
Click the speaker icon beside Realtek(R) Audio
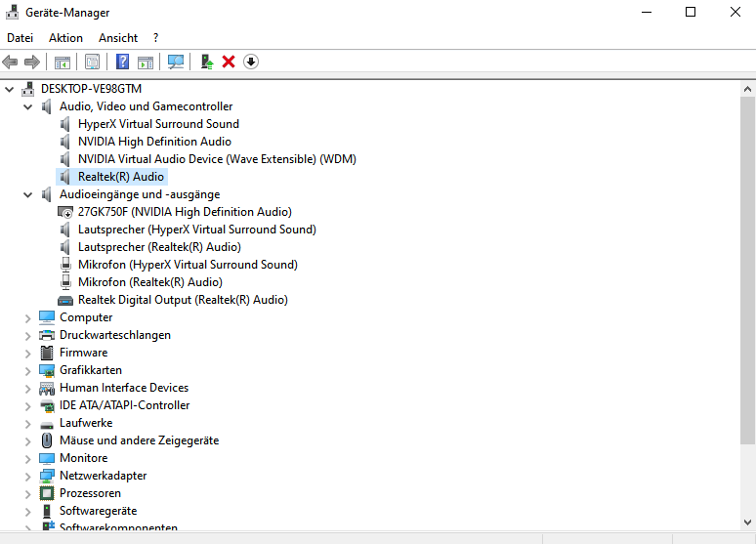click(65, 177)
